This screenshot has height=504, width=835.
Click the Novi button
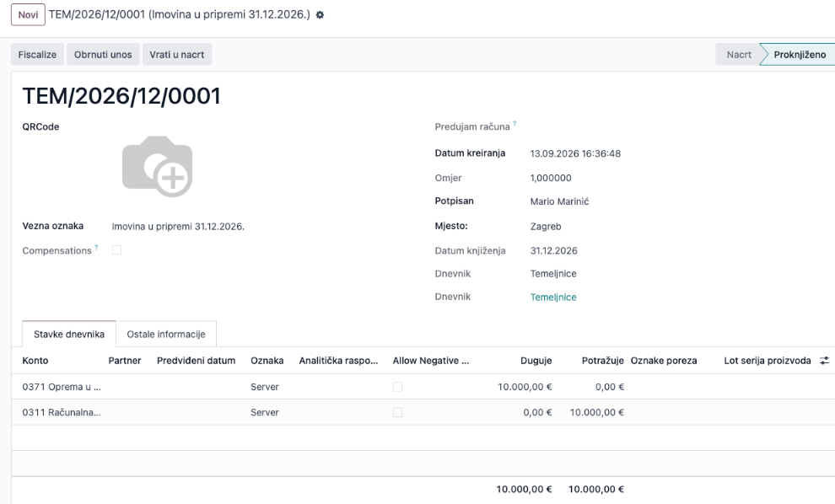tap(28, 15)
